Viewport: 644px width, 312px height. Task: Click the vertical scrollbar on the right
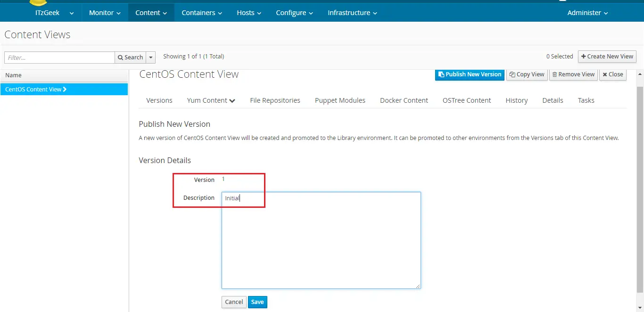point(640,189)
